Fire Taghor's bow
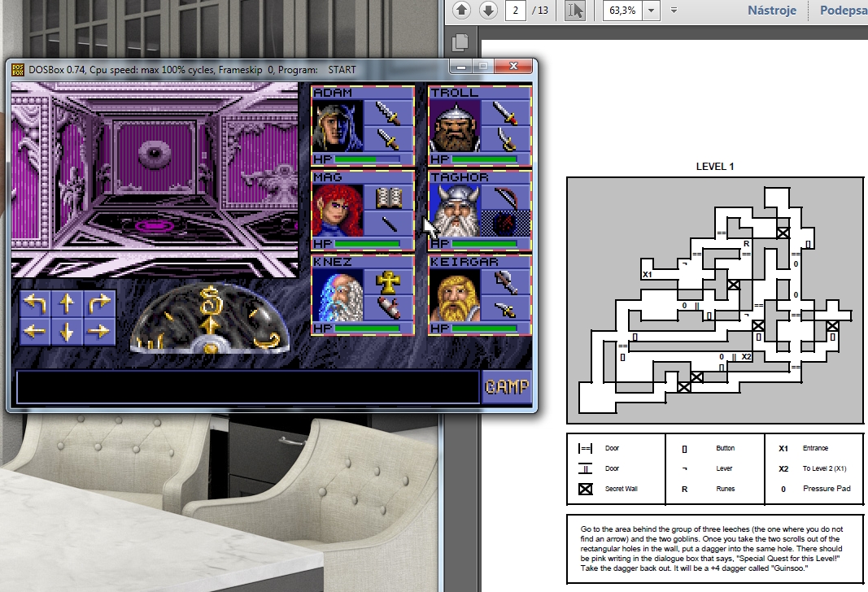Image resolution: width=868 pixels, height=592 pixels. click(506, 198)
